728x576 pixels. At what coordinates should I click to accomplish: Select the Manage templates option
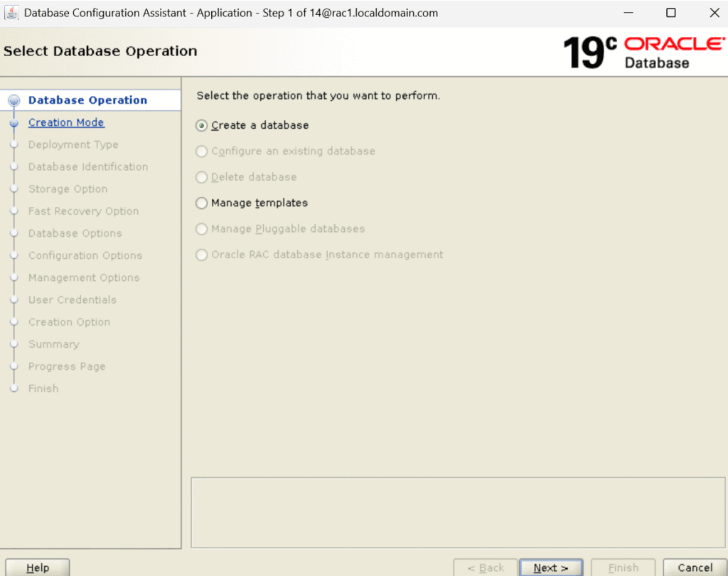pos(202,203)
